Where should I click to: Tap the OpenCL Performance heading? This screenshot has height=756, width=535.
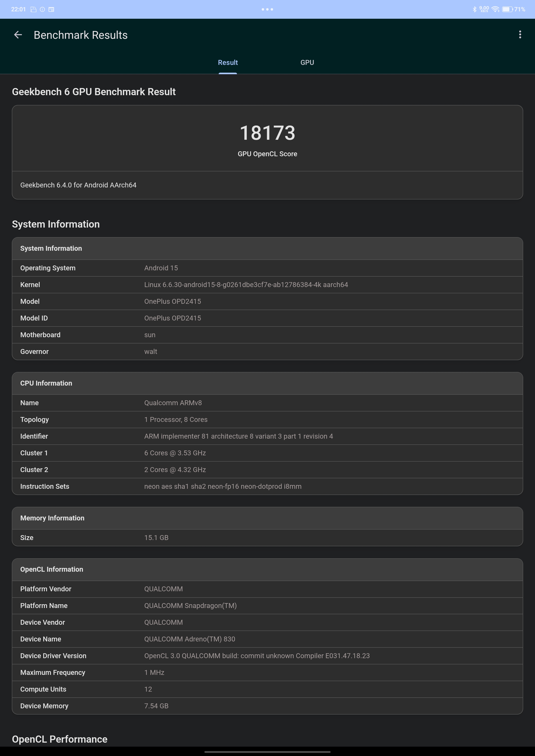[60, 739]
